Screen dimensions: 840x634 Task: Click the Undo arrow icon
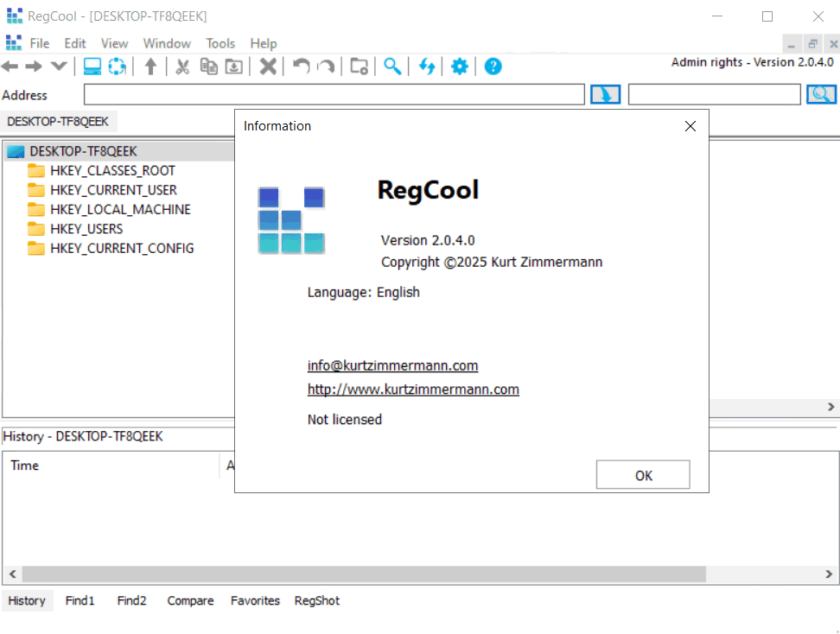(x=301, y=67)
